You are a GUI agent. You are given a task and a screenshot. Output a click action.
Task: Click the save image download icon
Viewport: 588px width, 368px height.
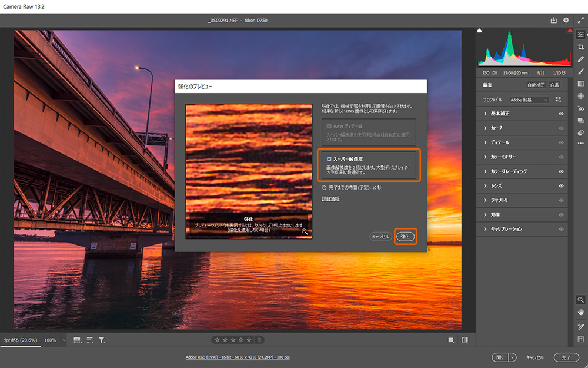click(553, 21)
